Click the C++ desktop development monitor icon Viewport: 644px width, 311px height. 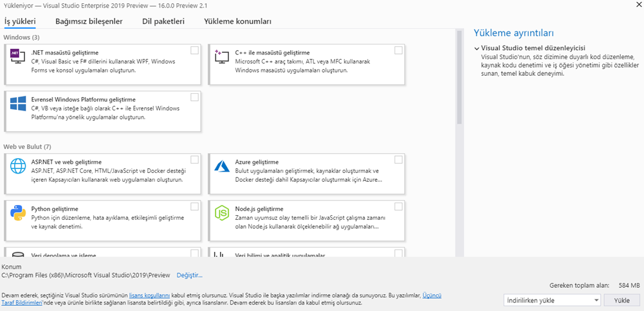pos(222,56)
